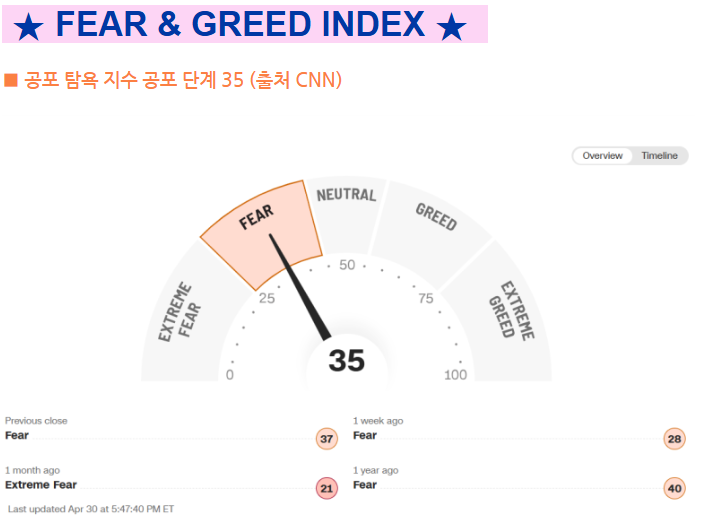Click the orange square bullet icon
Screen dimensions: 712x528
(10, 80)
